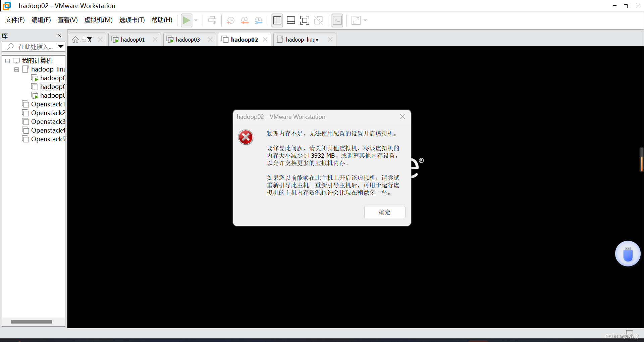
Task: Click the VMware Workstation title bar logo
Action: click(7, 6)
